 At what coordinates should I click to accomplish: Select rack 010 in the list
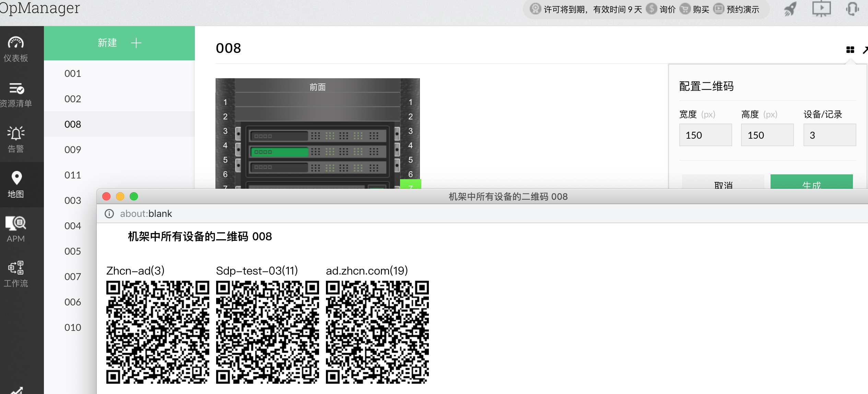point(73,327)
